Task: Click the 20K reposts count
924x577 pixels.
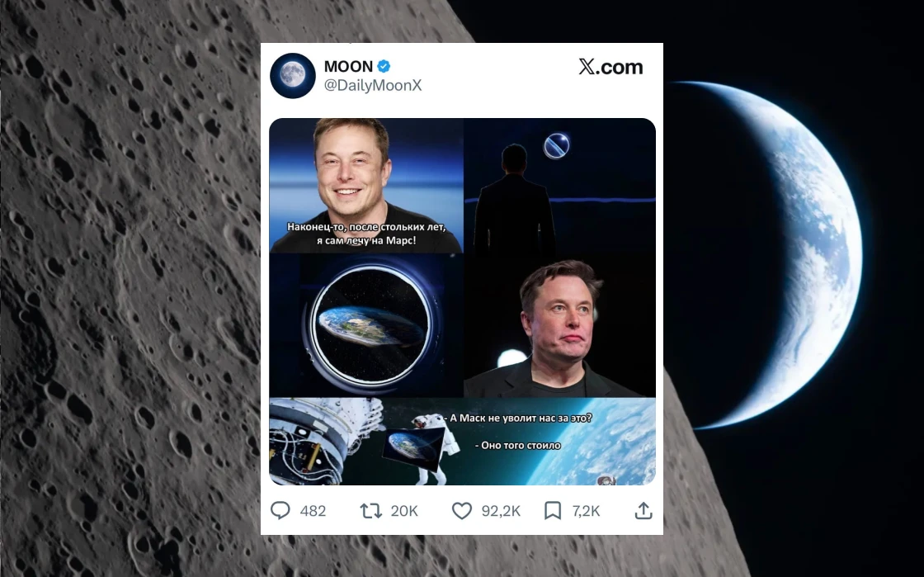Action: pos(404,511)
